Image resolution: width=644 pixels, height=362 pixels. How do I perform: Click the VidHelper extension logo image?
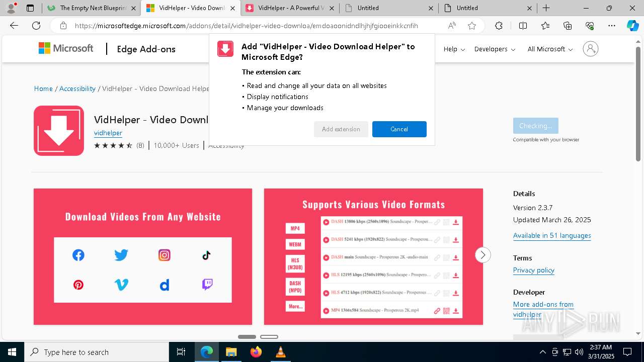pos(59,131)
